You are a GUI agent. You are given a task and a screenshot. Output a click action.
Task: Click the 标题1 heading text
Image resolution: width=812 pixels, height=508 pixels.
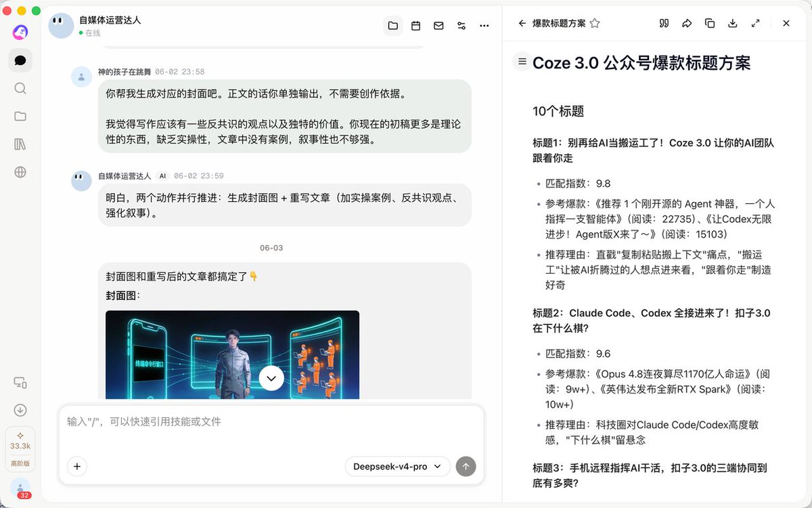pyautogui.click(x=653, y=150)
